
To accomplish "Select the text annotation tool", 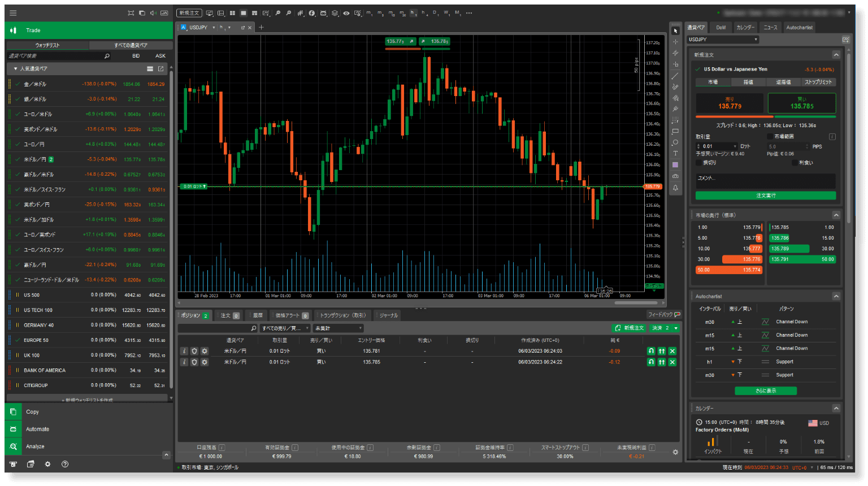I will point(675,153).
